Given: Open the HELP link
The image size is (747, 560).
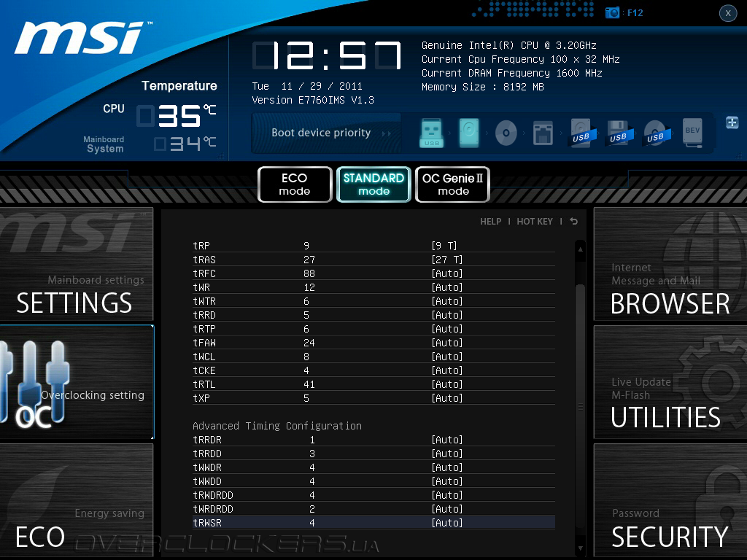Looking at the screenshot, I should pos(491,222).
